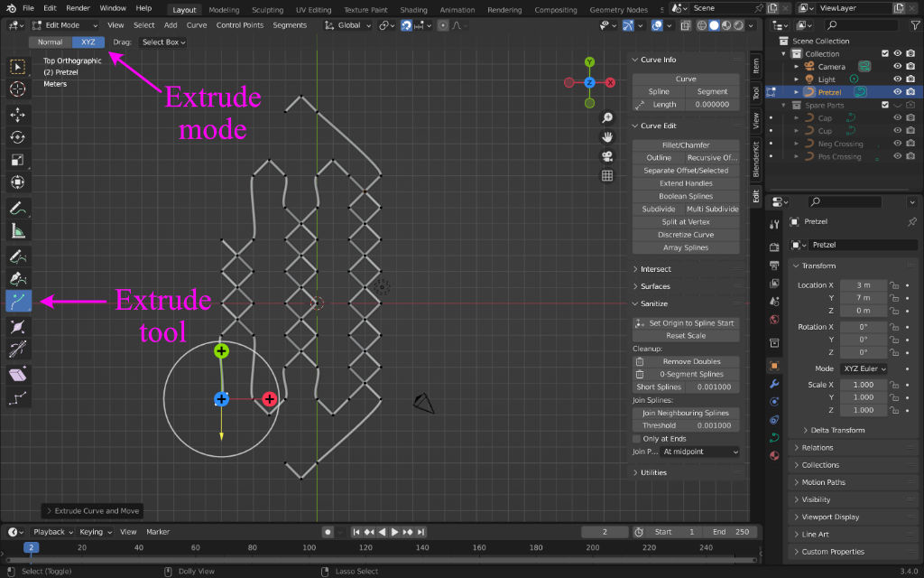
Task: Hide the Camera object in outliner
Action: coord(897,66)
